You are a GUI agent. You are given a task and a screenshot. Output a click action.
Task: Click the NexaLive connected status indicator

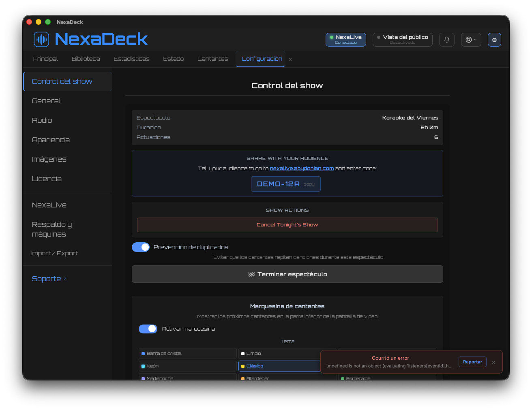346,40
